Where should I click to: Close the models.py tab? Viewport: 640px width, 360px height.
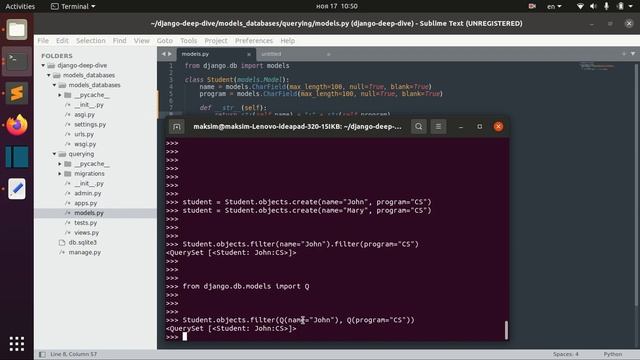[249, 54]
